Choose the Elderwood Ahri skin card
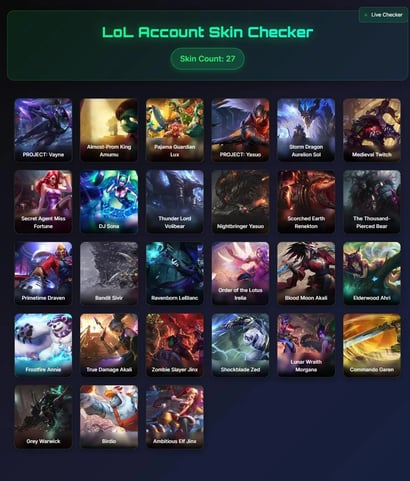 (x=372, y=273)
